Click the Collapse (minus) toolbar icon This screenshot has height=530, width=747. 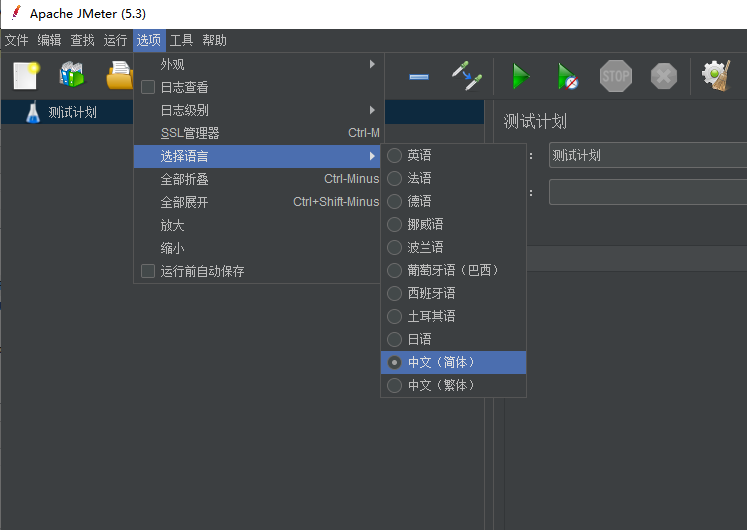click(x=419, y=76)
